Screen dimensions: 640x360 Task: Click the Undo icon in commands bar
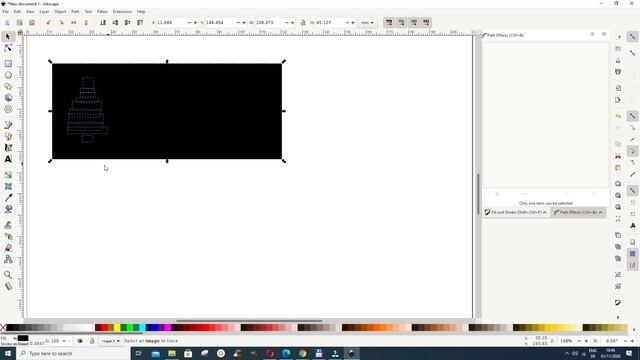(x=618, y=116)
